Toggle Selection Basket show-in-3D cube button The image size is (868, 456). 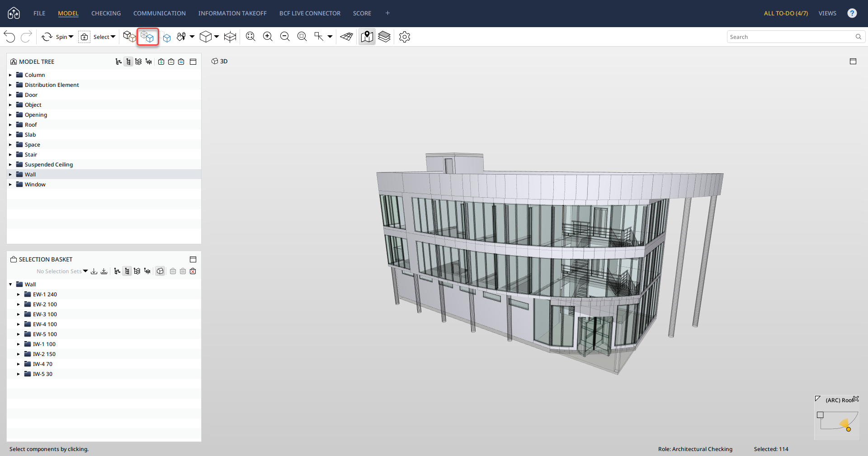[x=160, y=271]
